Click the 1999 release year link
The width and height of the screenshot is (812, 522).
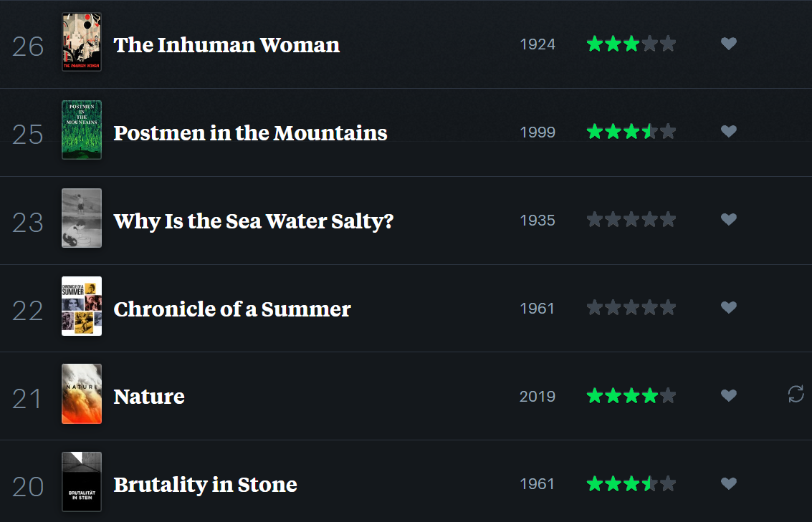(x=538, y=132)
